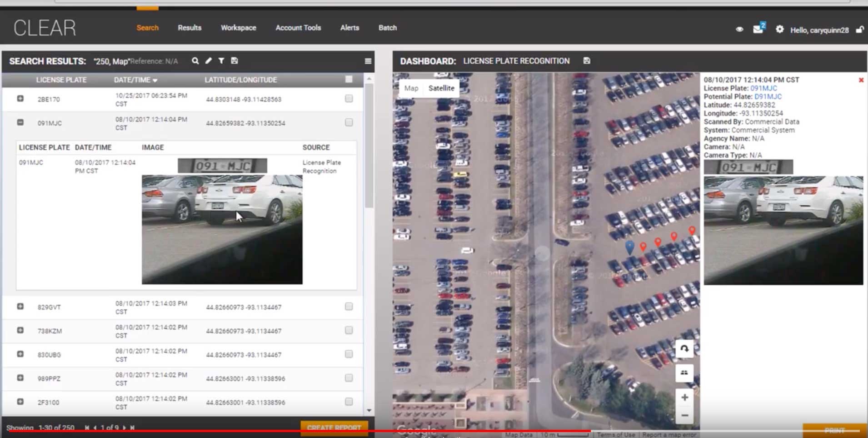Open the settings gear icon
This screenshot has width=868, height=438.
coord(779,30)
